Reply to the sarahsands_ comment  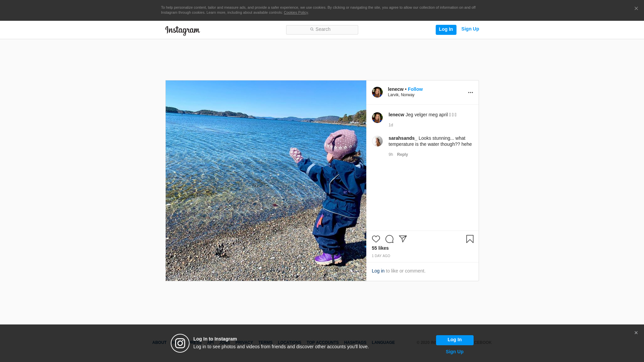[402, 155]
